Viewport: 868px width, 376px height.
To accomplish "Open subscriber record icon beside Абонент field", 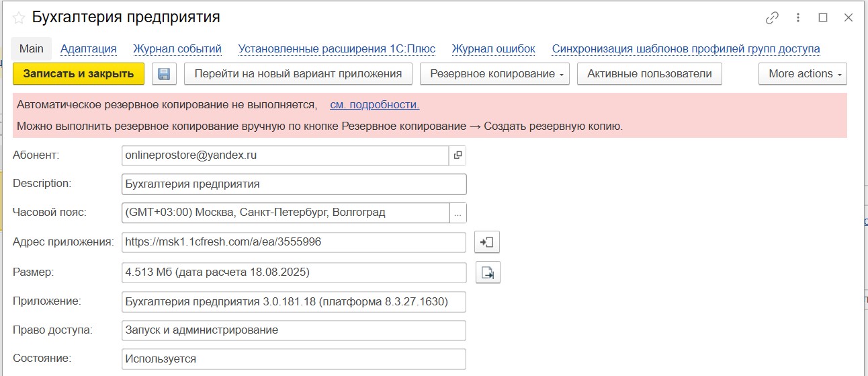I will coord(458,155).
